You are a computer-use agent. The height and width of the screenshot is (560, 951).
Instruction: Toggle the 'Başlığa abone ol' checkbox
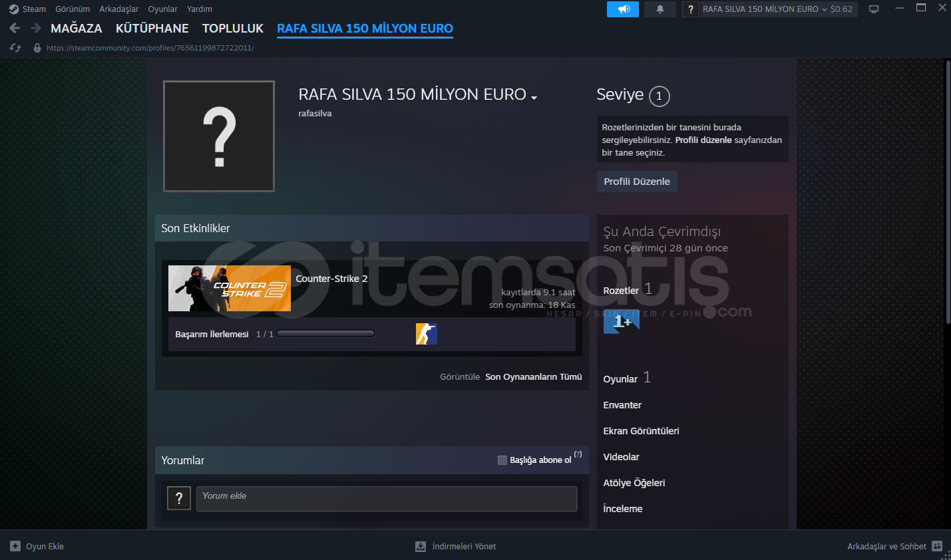[x=502, y=460]
